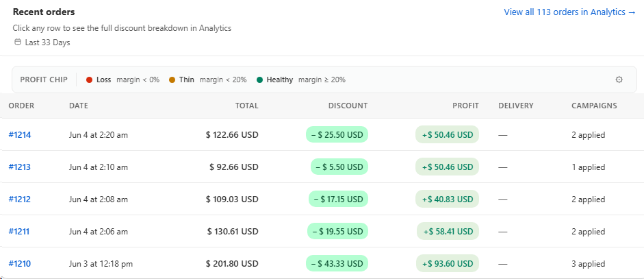Image resolution: width=644 pixels, height=279 pixels.
Task: Open order #1214 link
Action: click(20, 134)
